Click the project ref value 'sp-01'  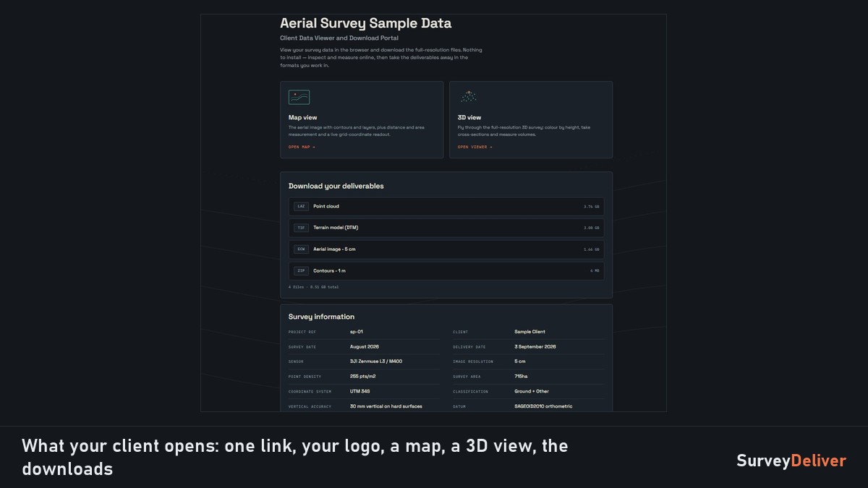(357, 332)
